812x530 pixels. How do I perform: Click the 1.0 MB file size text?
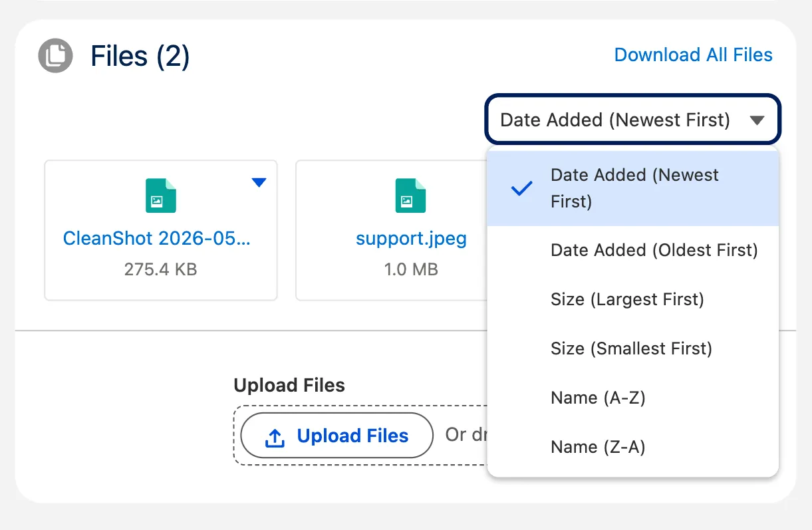pyautogui.click(x=410, y=270)
